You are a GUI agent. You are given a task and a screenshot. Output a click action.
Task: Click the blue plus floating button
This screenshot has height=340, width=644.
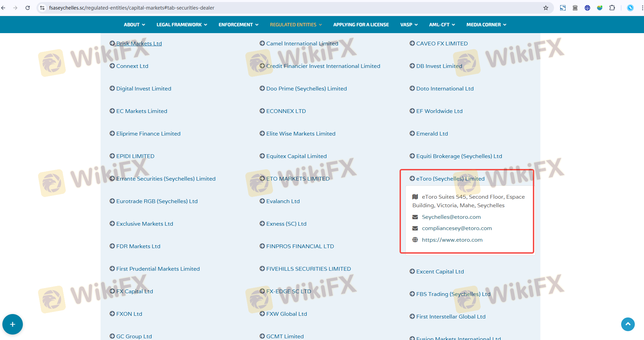[x=13, y=324]
